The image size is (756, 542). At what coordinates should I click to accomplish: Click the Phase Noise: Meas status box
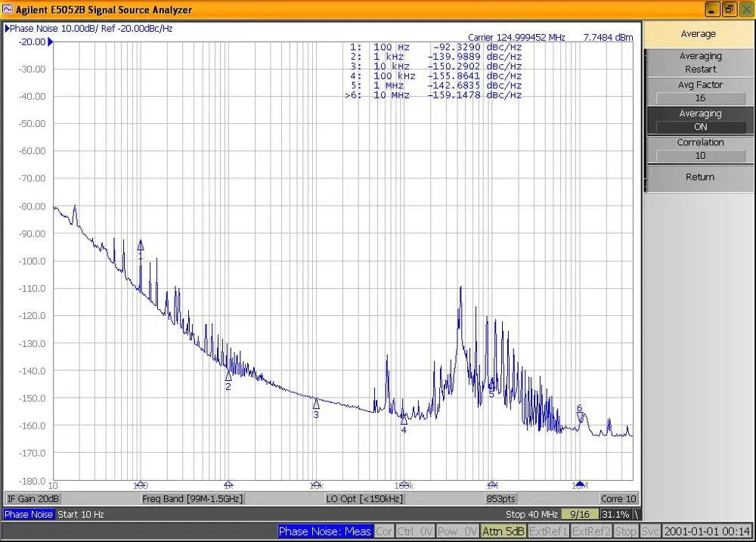pyautogui.click(x=324, y=531)
